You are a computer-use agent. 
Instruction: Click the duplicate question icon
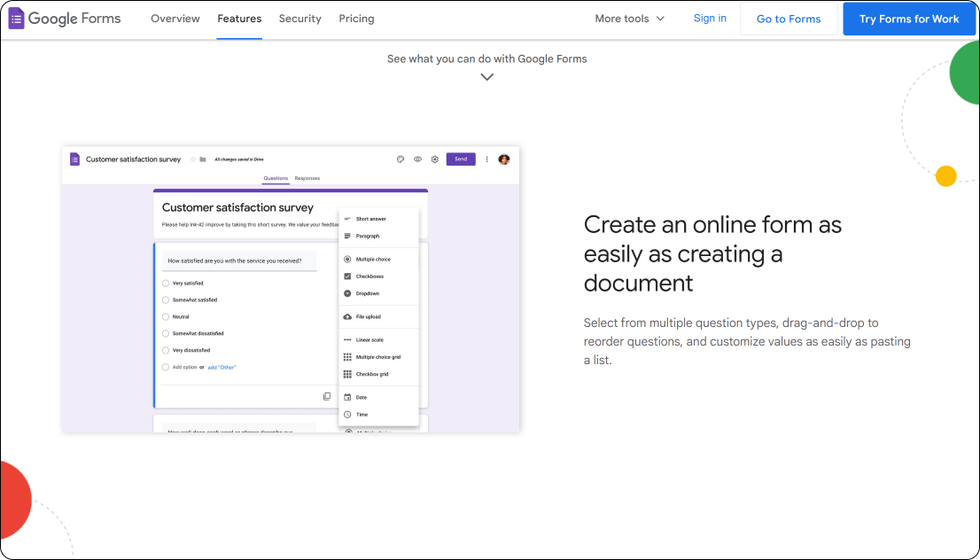click(x=327, y=396)
